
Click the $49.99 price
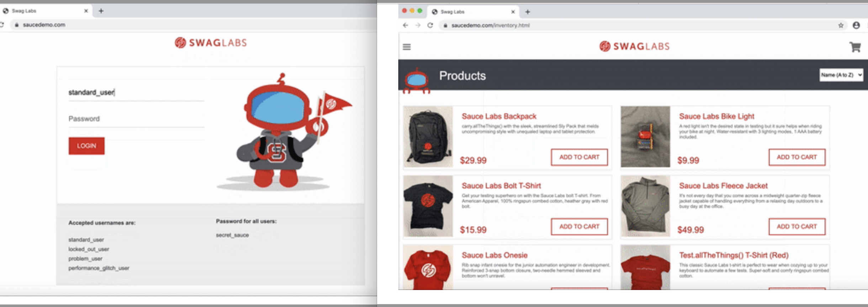click(690, 230)
